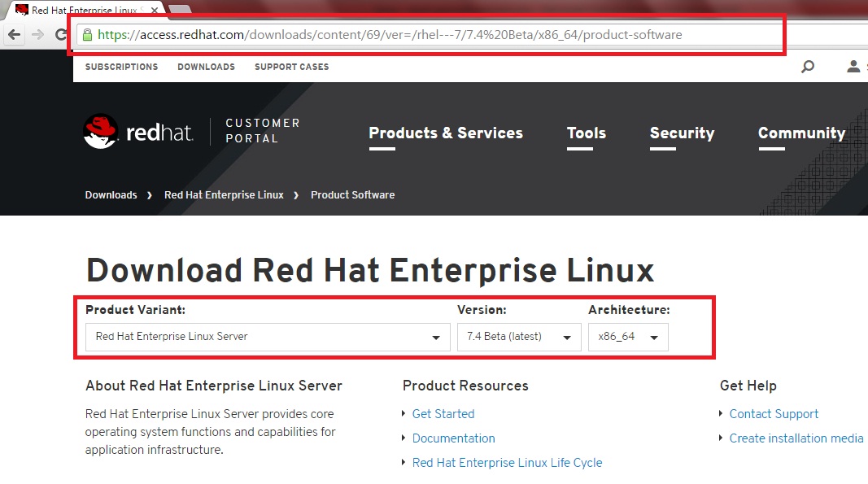Viewport: 868px width, 484px height.
Task: Open the user account profile icon
Action: coord(853,67)
